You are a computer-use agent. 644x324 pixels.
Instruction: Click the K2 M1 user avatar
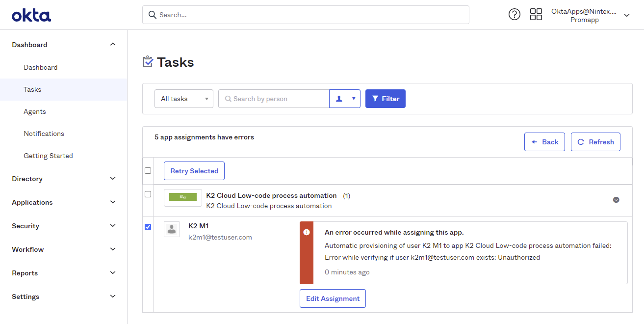[172, 229]
